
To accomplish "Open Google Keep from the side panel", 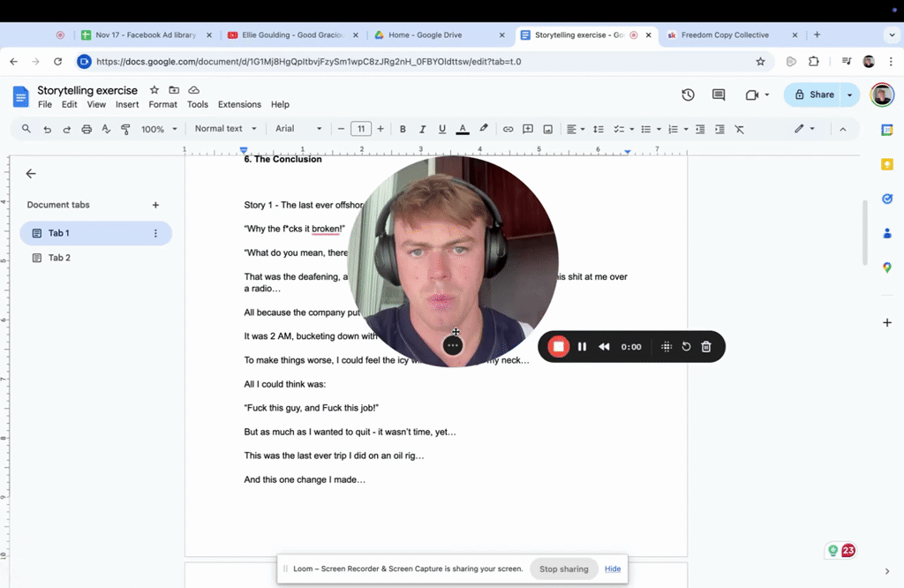I will pyautogui.click(x=887, y=163).
